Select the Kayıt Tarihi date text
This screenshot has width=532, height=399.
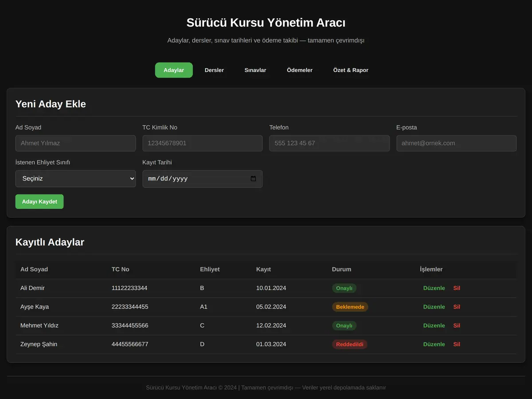pos(168,179)
